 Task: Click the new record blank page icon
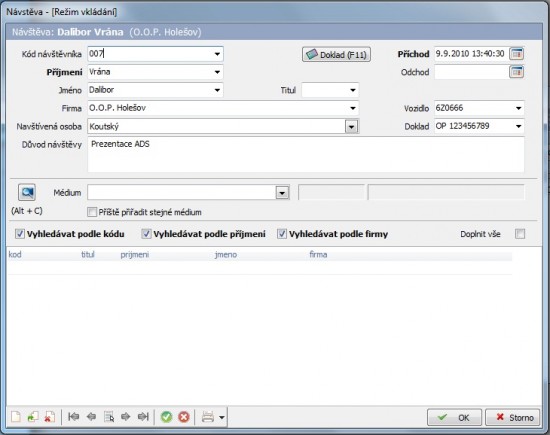pyautogui.click(x=16, y=417)
